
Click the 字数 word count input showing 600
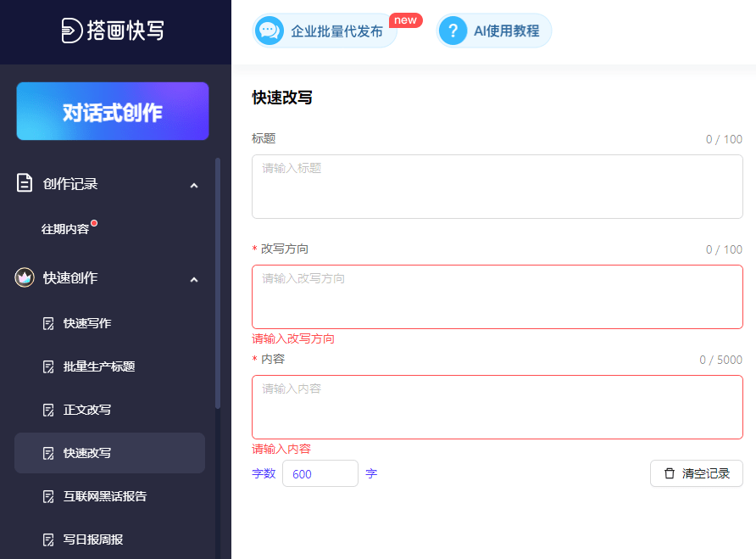pyautogui.click(x=320, y=473)
